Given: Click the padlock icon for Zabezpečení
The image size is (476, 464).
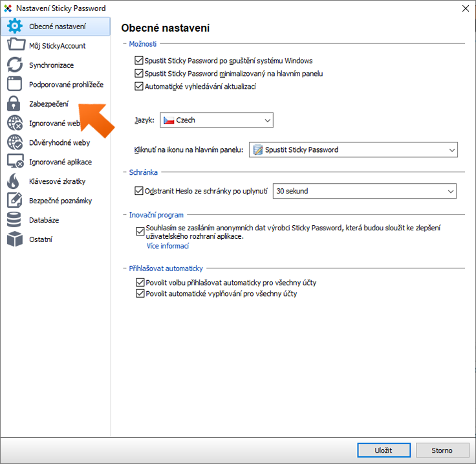Looking at the screenshot, I should pyautogui.click(x=14, y=104).
